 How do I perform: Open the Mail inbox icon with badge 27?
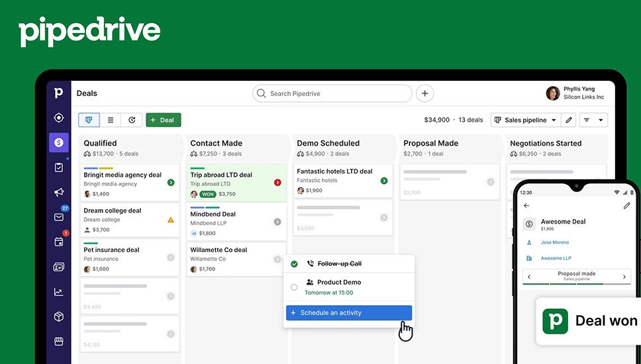[59, 217]
